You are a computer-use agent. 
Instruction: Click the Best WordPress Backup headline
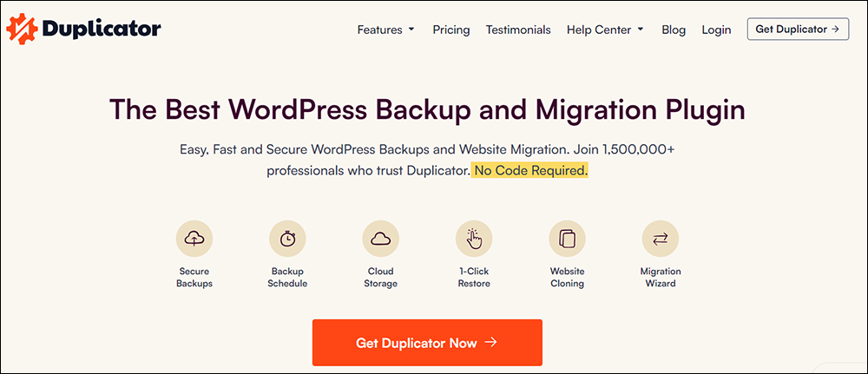tap(427, 109)
